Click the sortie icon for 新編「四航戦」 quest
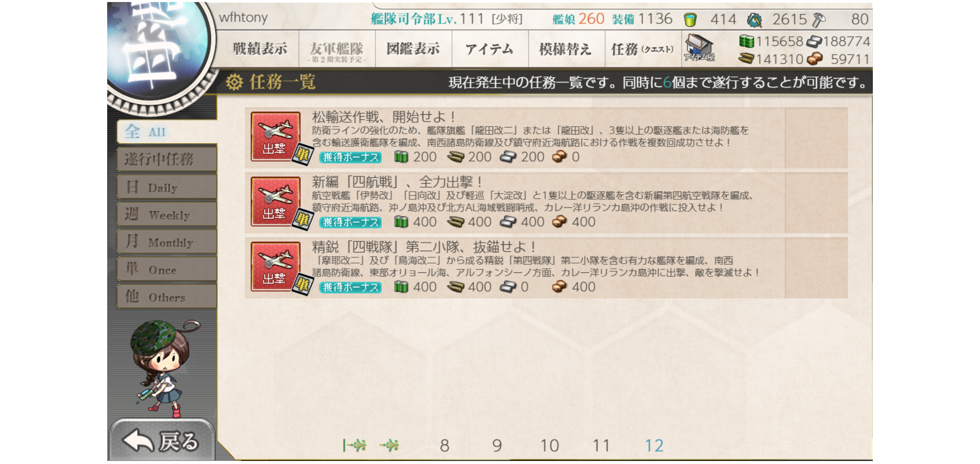980x464 pixels. (x=276, y=201)
